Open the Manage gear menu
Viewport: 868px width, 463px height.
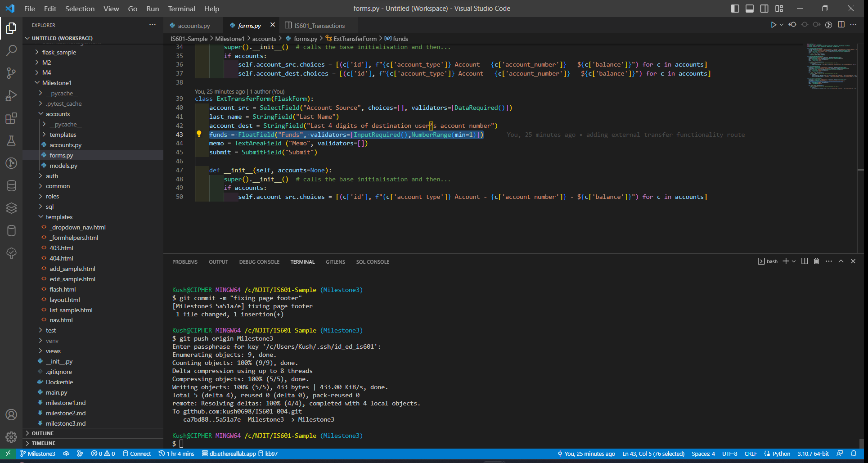[x=11, y=437]
